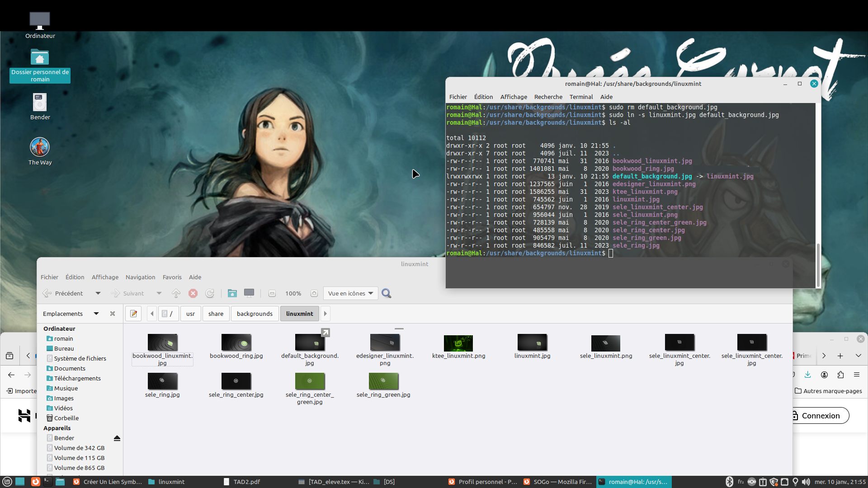Click the terminal vertical scrollbar

pyautogui.click(x=817, y=264)
